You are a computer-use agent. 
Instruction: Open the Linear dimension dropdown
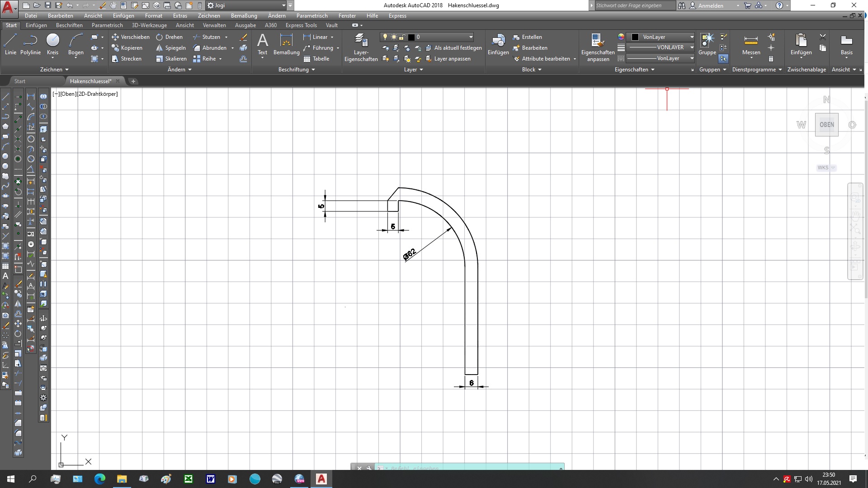pos(332,37)
